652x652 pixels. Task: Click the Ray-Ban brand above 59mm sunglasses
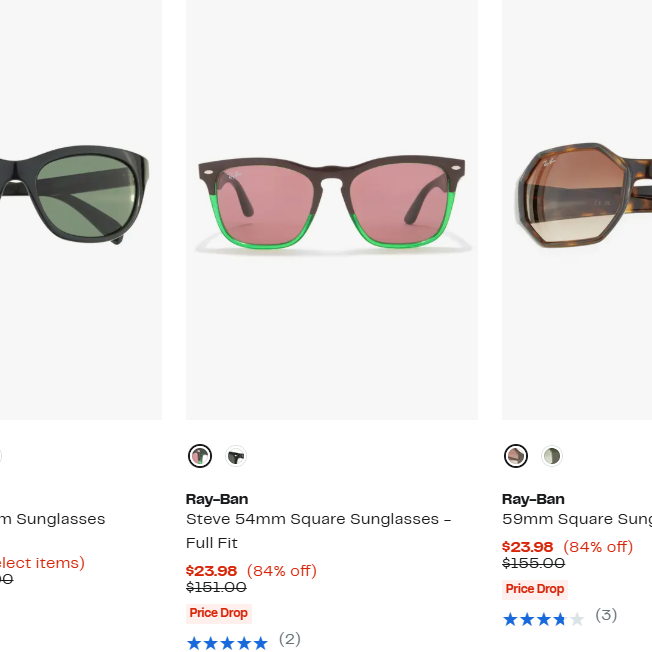(x=533, y=499)
